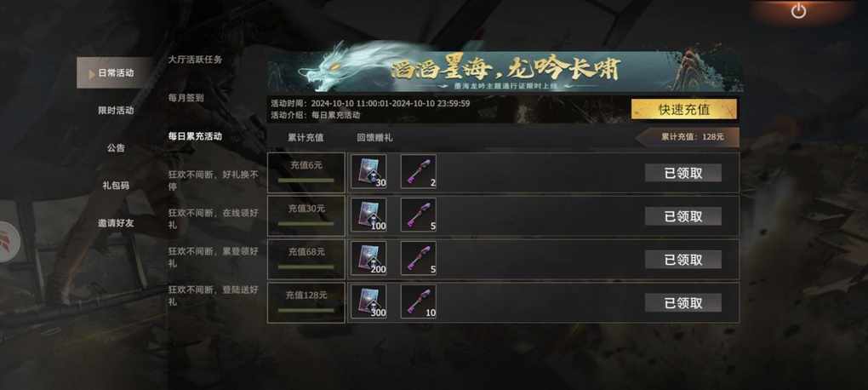Viewport: 868px width, 390px height.
Task: Open 每月签到 activity
Action: (186, 97)
